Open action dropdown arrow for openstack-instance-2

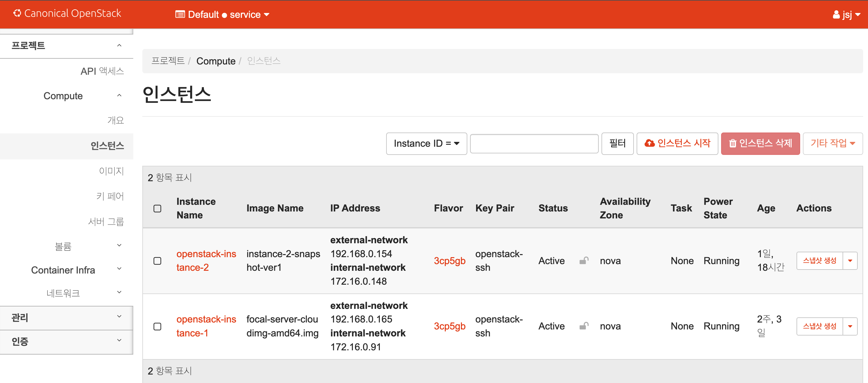(x=850, y=260)
